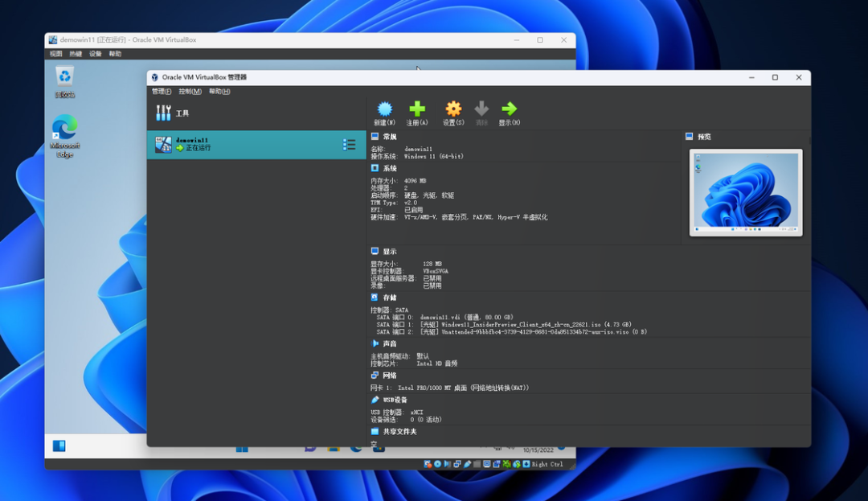Click the 新建(N) new machine icon
This screenshot has height=501, width=868.
[x=384, y=109]
